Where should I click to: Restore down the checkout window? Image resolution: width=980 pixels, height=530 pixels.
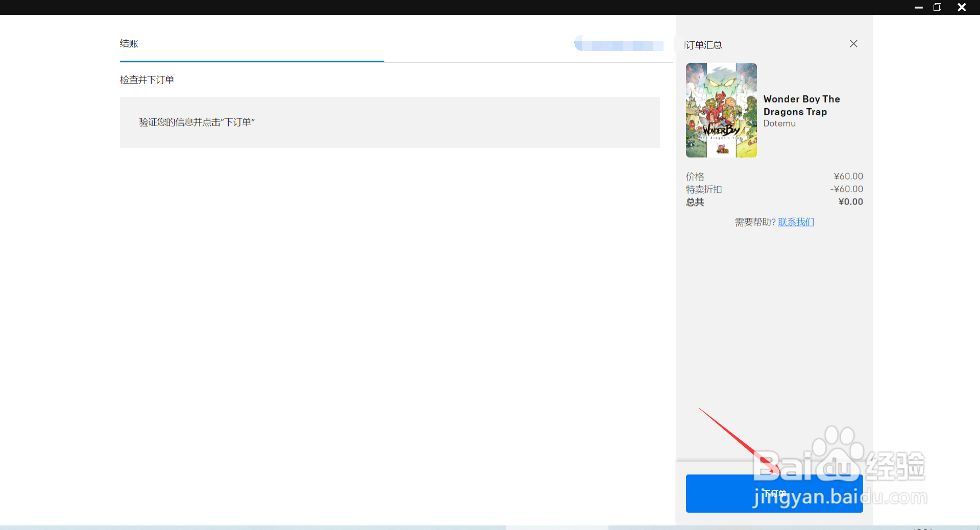(x=937, y=7)
